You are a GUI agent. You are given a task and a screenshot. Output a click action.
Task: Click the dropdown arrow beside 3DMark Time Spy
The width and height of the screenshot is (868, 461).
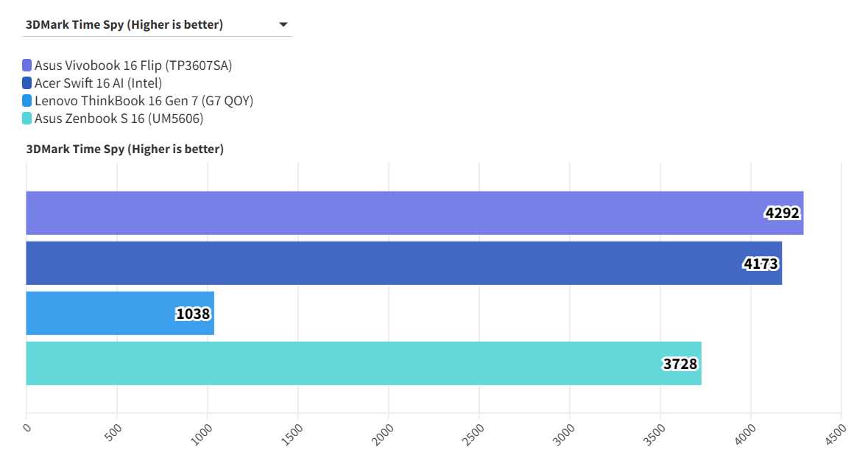click(x=283, y=25)
